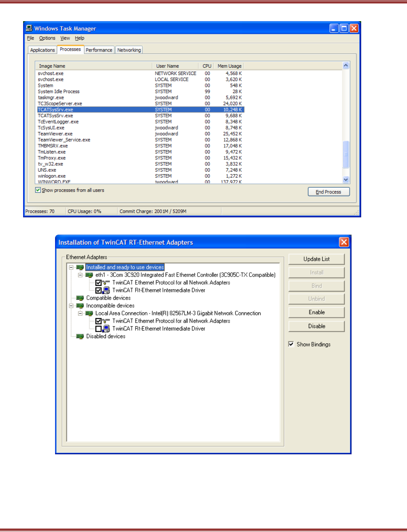The width and height of the screenshot is (407, 532).
Task: Click driver icon of Local Area Connection Intermediate Driver
Action: [106, 329]
